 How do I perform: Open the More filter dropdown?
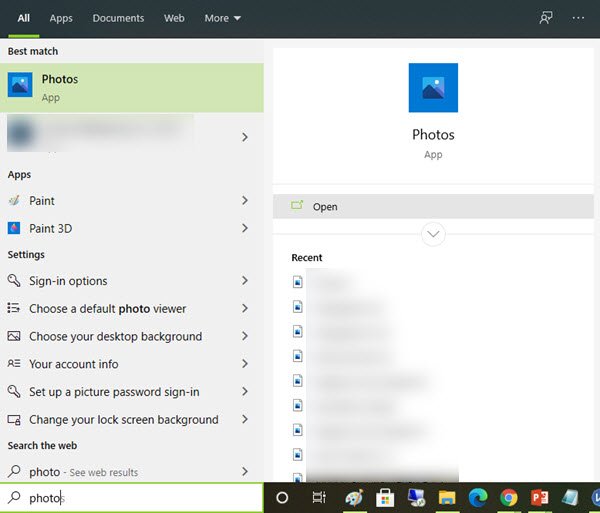(222, 18)
